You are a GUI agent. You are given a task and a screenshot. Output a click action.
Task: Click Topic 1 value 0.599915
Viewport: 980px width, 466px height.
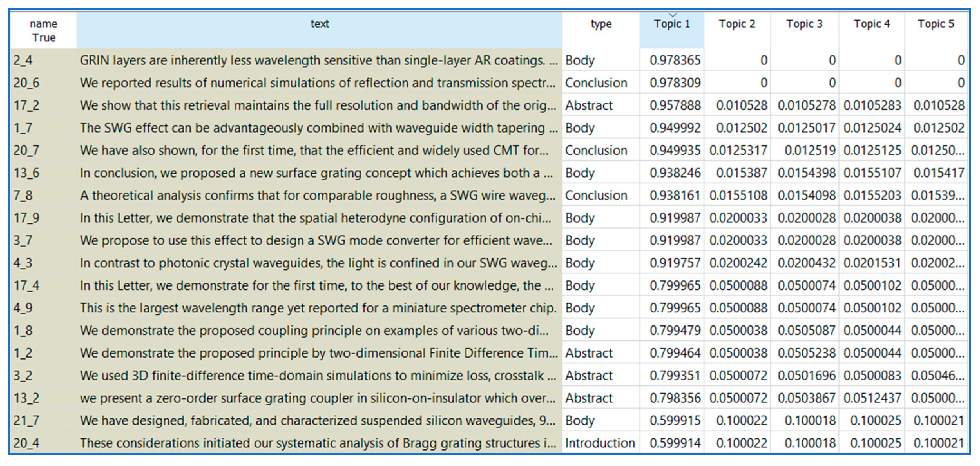point(675,420)
